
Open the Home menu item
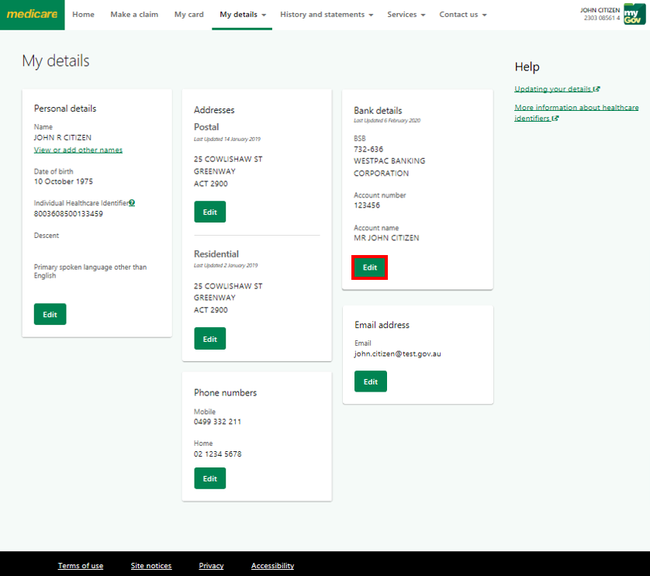point(83,15)
